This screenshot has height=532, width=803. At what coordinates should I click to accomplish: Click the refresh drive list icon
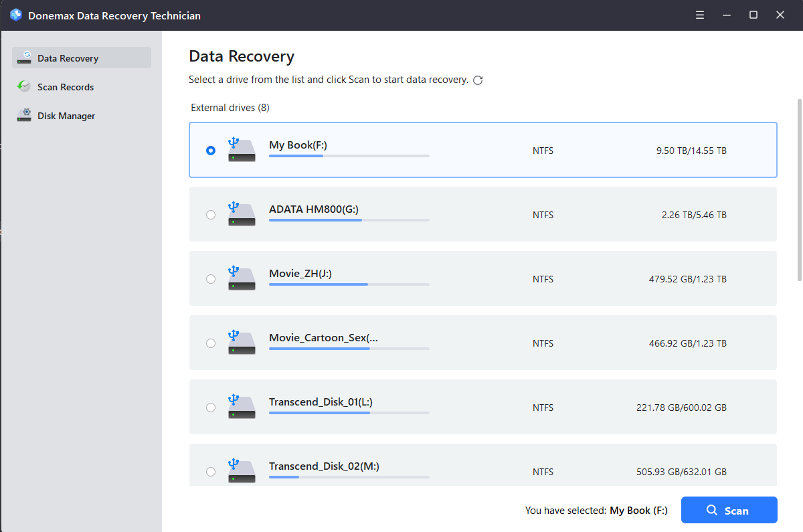coord(478,80)
